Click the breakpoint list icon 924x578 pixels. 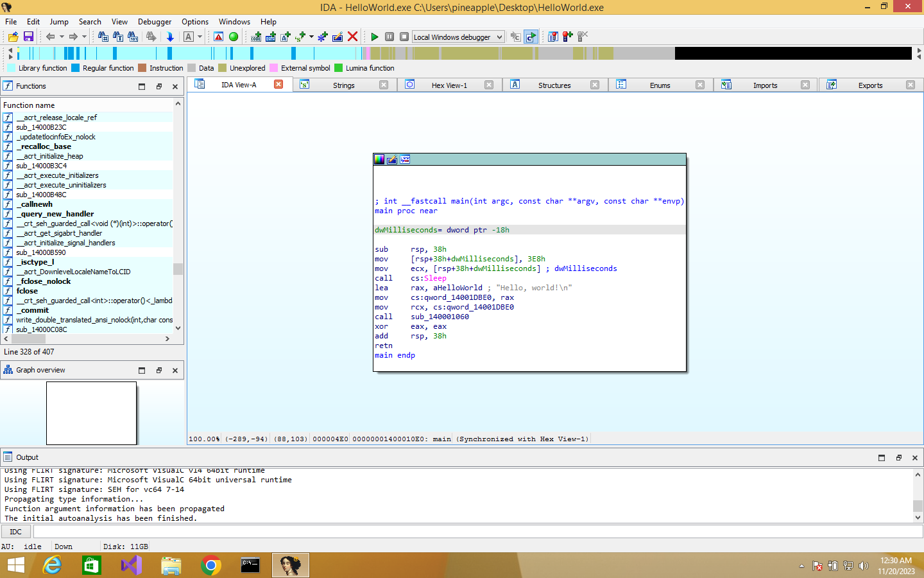[x=553, y=37]
